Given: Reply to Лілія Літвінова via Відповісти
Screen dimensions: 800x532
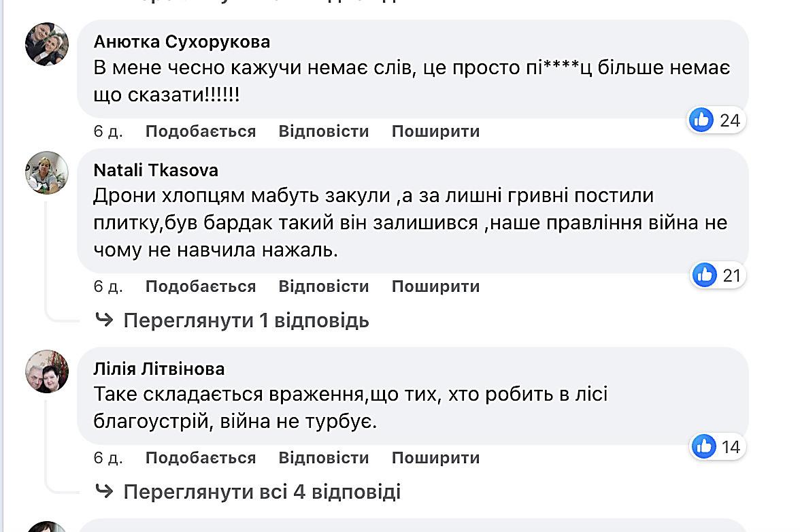Looking at the screenshot, I should coord(324,458).
